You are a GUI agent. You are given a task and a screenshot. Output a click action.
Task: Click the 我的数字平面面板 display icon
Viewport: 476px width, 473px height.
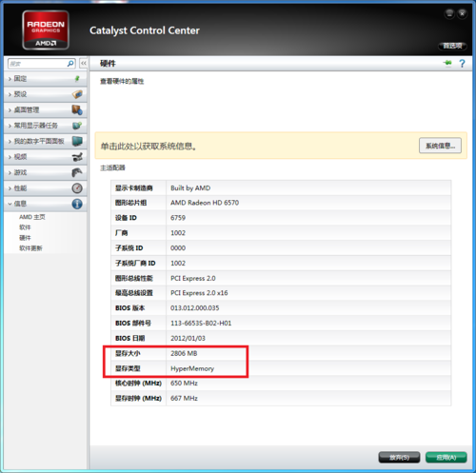coord(77,141)
